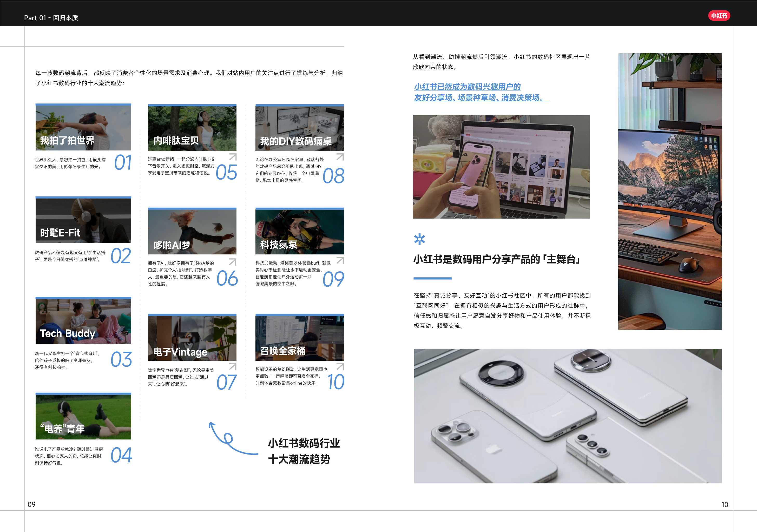Screen dimensions: 757x532
Task: Expand the 电子Vintage card via its corner arrow
Action: click(x=233, y=366)
